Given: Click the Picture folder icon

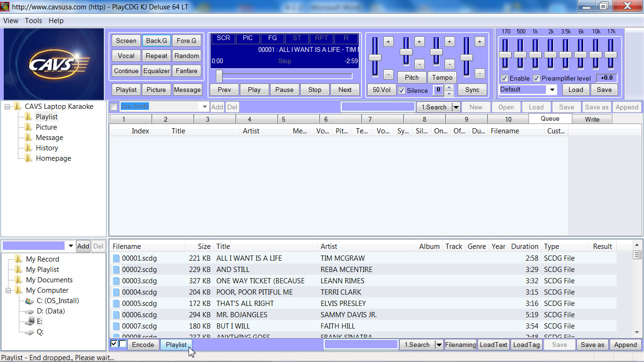Looking at the screenshot, I should (x=28, y=127).
